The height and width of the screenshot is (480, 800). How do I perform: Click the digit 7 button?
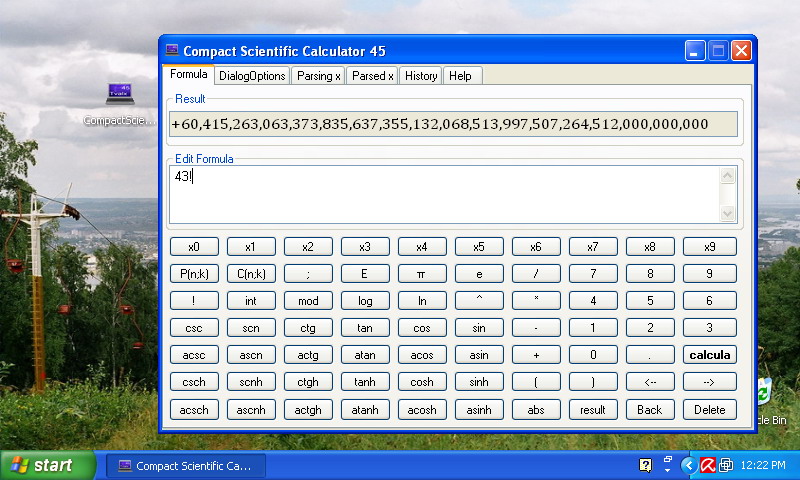tap(593, 273)
